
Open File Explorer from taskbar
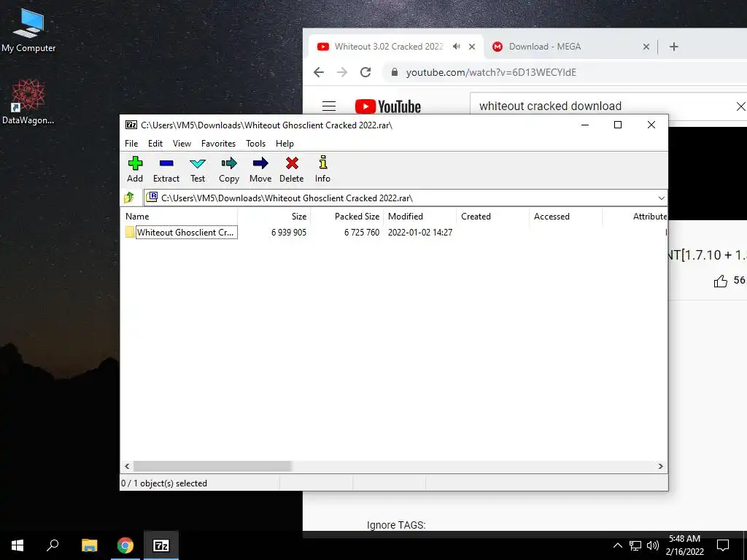(x=89, y=545)
